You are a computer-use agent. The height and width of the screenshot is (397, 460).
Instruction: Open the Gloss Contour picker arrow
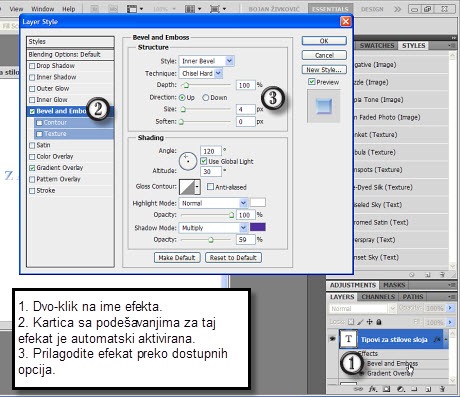click(x=197, y=187)
